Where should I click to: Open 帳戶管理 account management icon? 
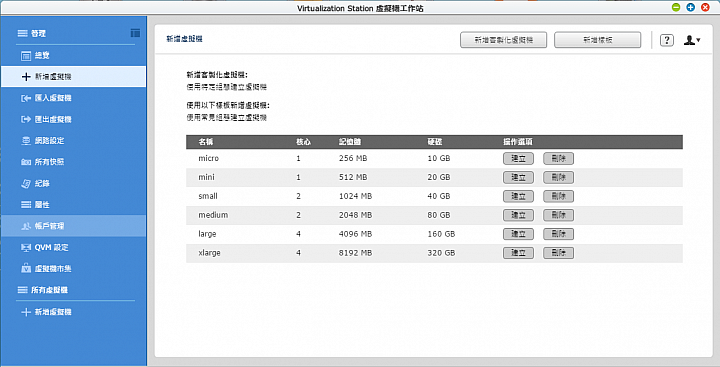[x=26, y=226]
